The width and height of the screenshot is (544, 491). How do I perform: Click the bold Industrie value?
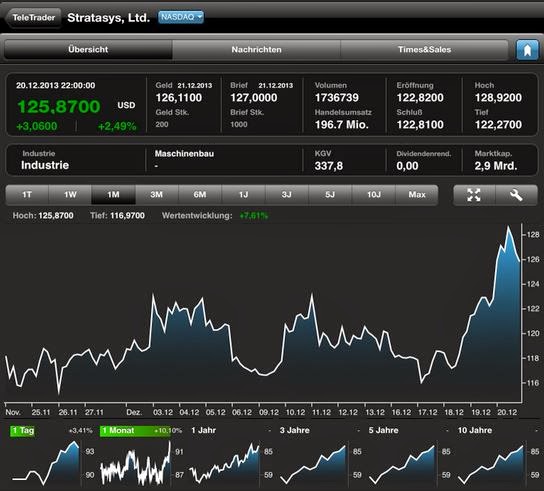point(45,165)
